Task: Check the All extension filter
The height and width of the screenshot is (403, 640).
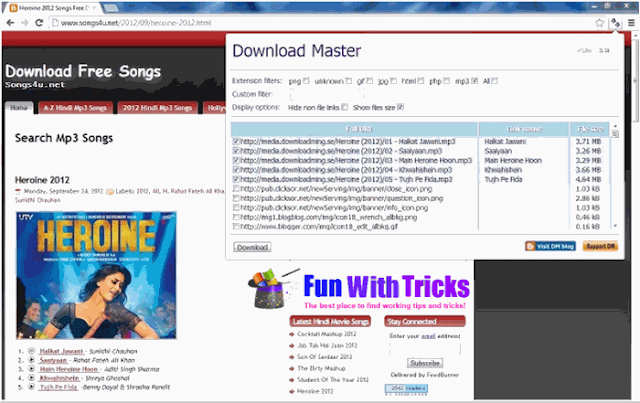Action: pyautogui.click(x=494, y=81)
